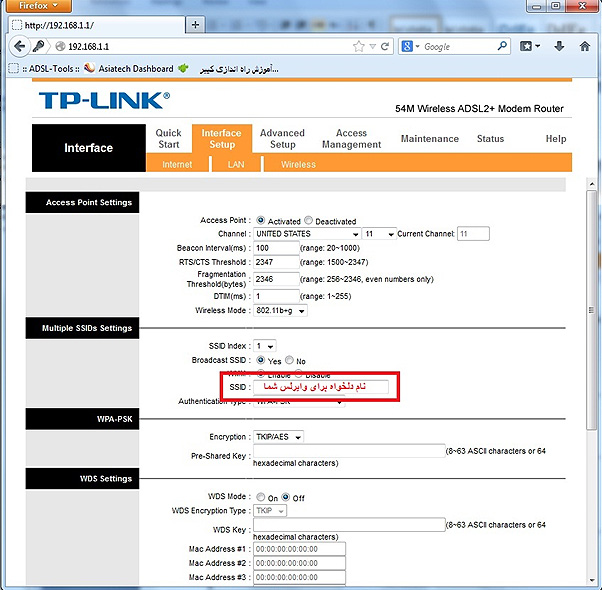Turn WDS Mode Off
The height and width of the screenshot is (590, 602).
point(285,497)
